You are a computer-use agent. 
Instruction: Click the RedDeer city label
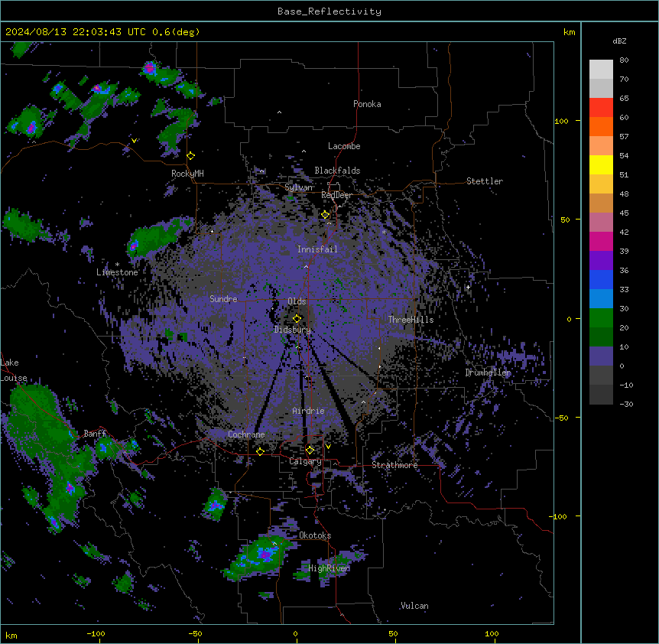[x=336, y=195]
